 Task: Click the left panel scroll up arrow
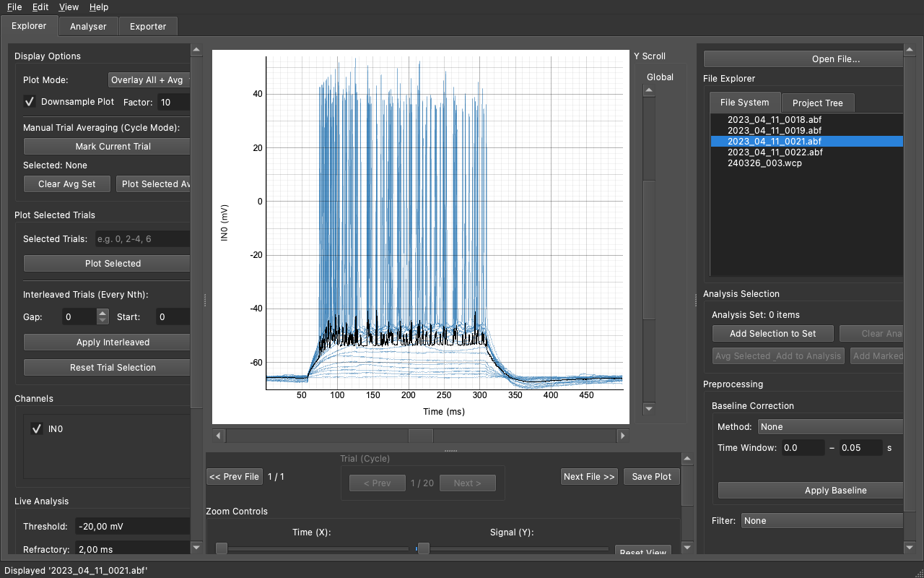click(x=196, y=49)
